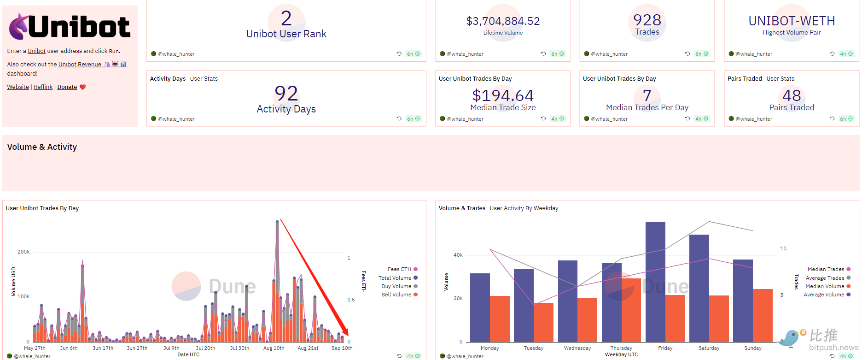The image size is (868, 360).
Task: Click the orange Sell Volume legend dot
Action: point(416,295)
